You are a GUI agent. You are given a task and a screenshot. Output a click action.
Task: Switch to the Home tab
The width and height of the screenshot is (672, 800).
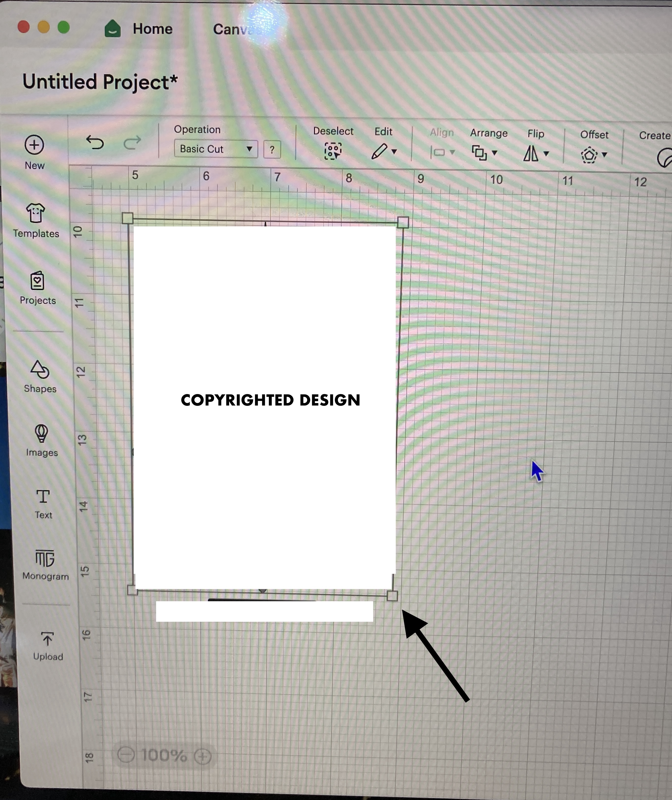[152, 29]
